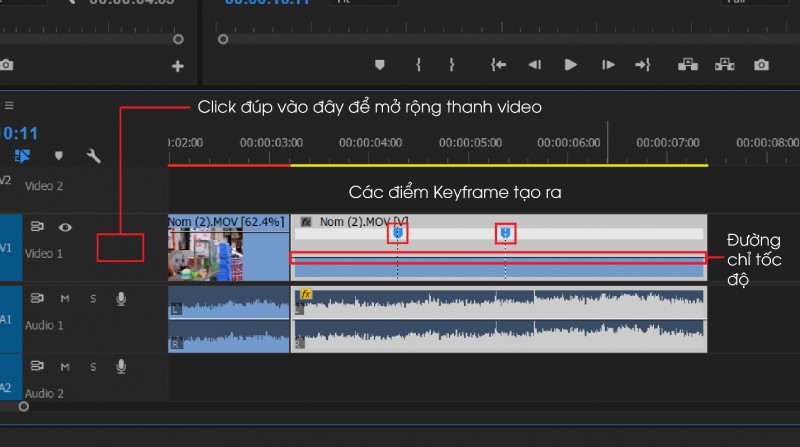The width and height of the screenshot is (800, 447).
Task: Click program monitor zoom bar handle
Action: pyautogui.click(x=223, y=39)
